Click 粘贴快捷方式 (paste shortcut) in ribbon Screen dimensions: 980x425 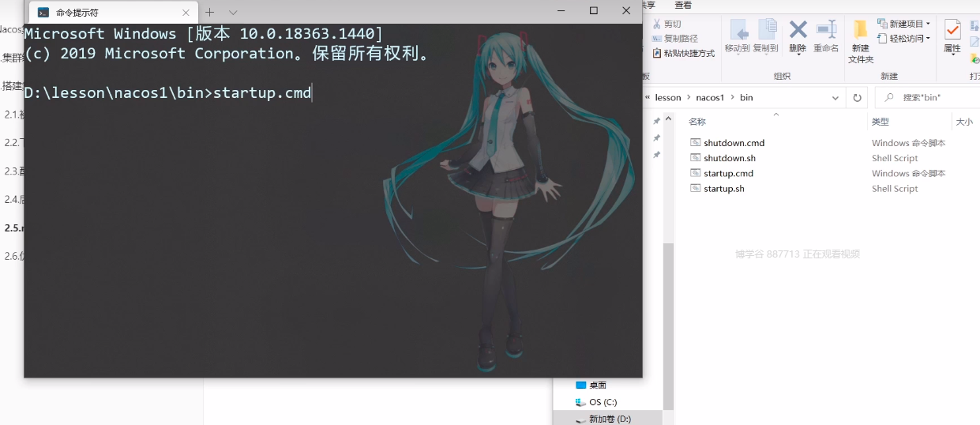(684, 53)
